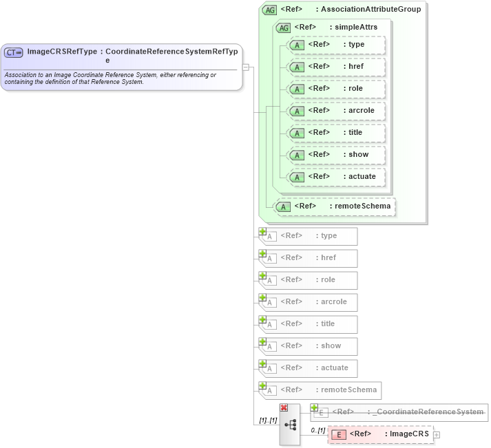This screenshot has height=448, width=491.
Task: Click the AG icon of AssociationAttributeGroup
Action: pos(270,10)
